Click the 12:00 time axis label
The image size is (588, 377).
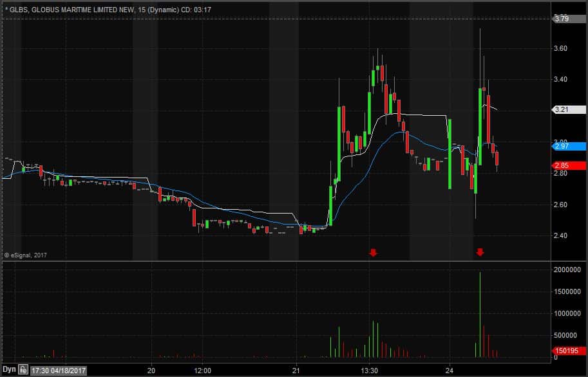pyautogui.click(x=202, y=371)
